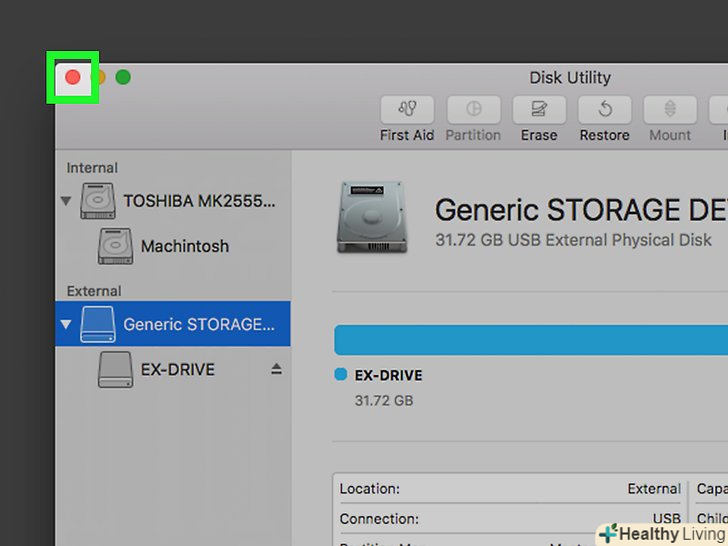Click the Connection row label
The width and height of the screenshot is (728, 546).
tap(379, 519)
